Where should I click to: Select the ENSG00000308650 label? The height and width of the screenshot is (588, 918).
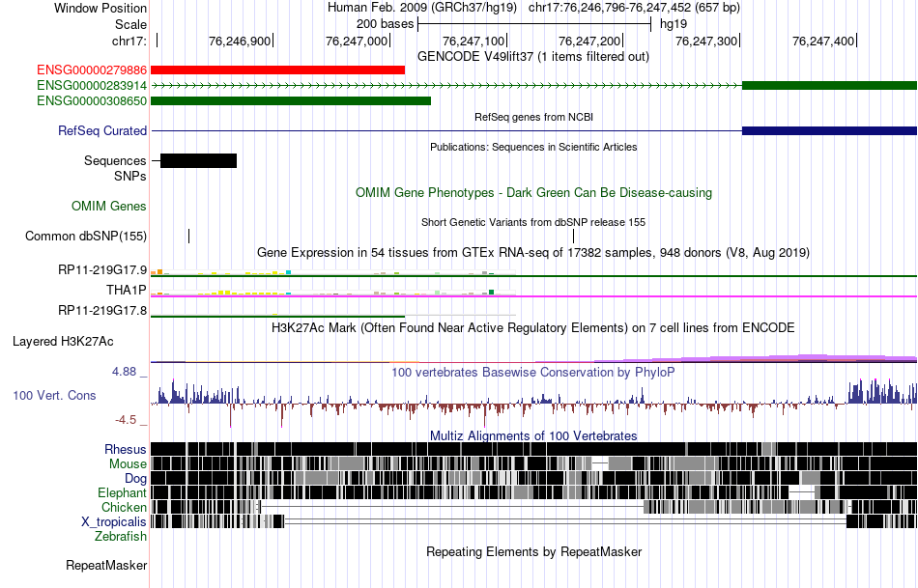[x=92, y=101]
